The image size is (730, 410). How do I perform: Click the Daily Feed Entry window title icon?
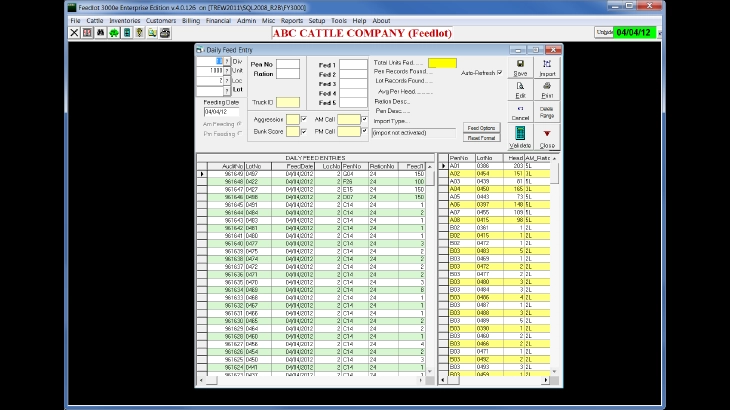(200, 50)
